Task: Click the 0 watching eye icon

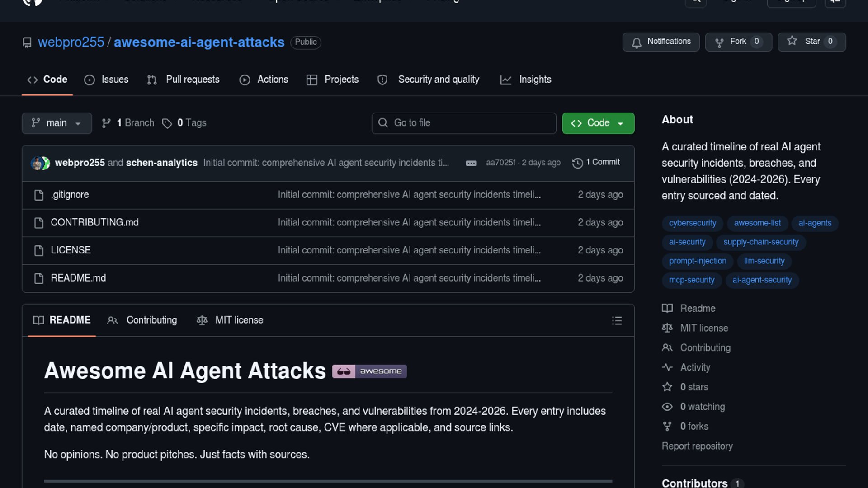Action: pos(667,407)
